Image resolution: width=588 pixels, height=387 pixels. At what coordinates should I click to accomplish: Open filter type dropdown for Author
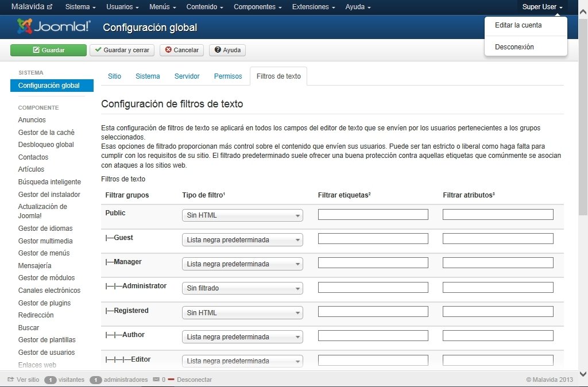[242, 336]
